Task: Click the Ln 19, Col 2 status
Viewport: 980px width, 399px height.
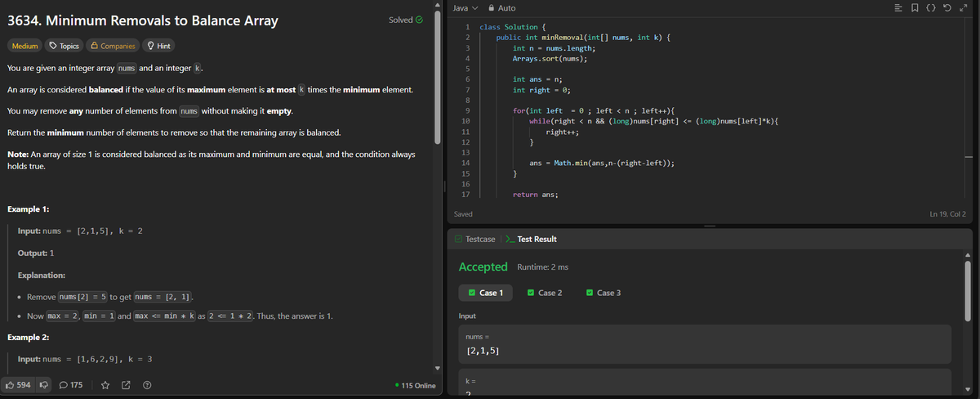Action: (947, 214)
